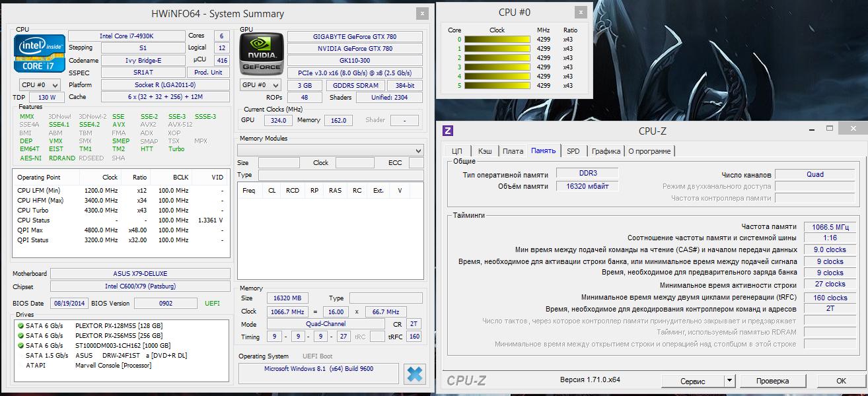The width and height of the screenshot is (868, 396).
Task: Click Microsoft Windows 8.1 (x64) Build 9600
Action: pyautogui.click(x=318, y=373)
